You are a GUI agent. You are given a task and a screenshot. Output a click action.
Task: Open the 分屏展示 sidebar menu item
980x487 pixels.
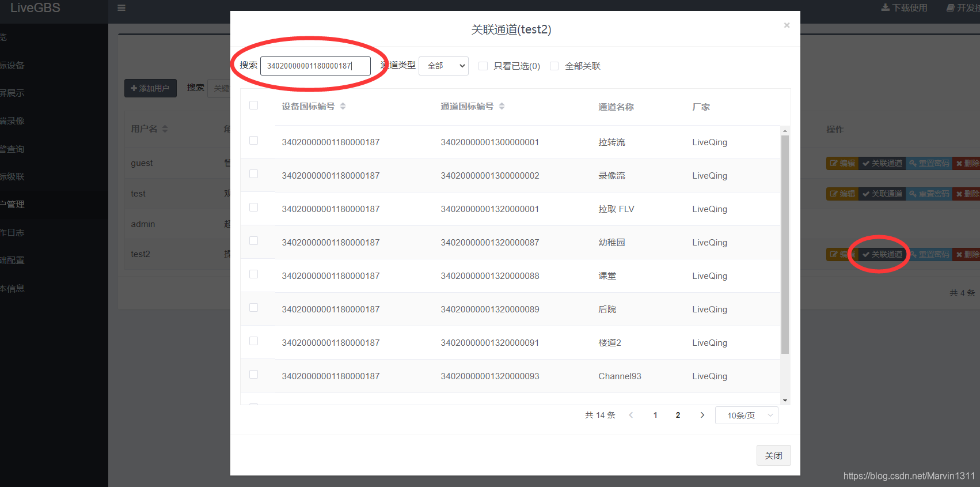pyautogui.click(x=54, y=93)
